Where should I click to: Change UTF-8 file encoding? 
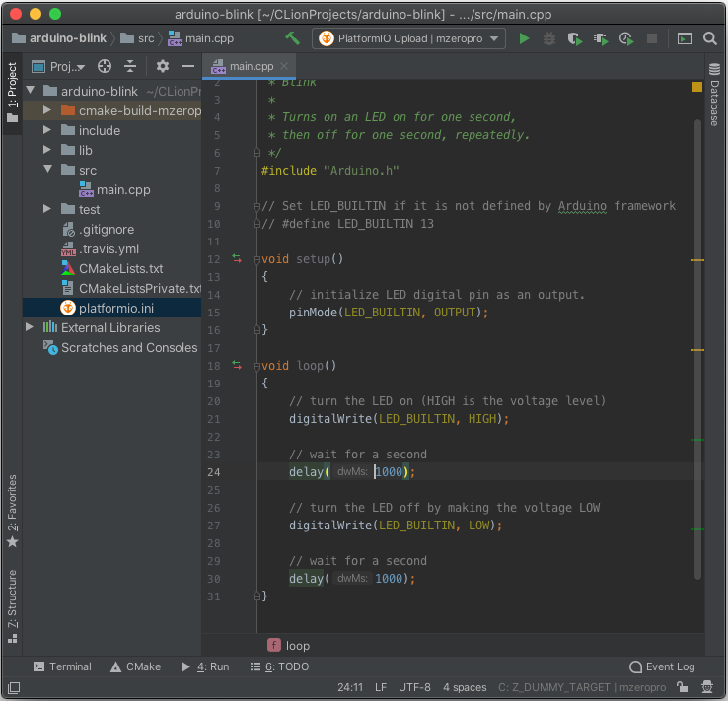click(x=414, y=687)
